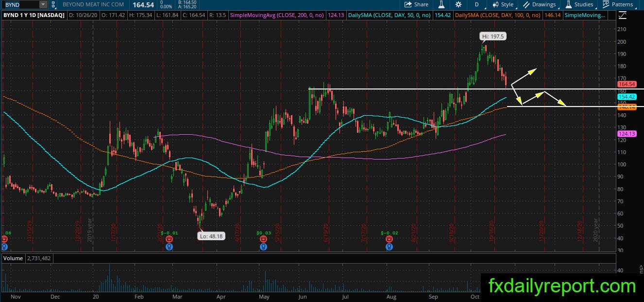Click the Edit Studies flask icon
Image resolution: width=644 pixels, height=302 pixels.
pyautogui.click(x=442, y=4)
